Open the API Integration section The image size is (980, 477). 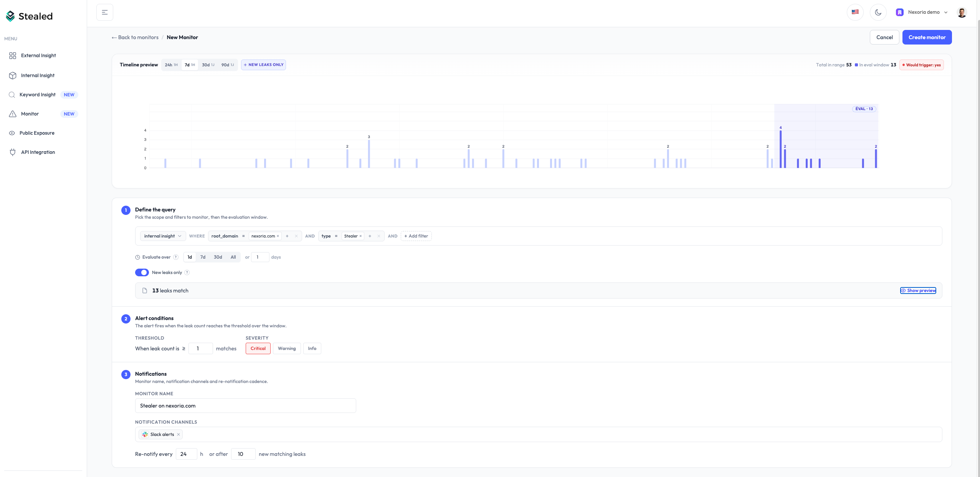[x=38, y=152]
